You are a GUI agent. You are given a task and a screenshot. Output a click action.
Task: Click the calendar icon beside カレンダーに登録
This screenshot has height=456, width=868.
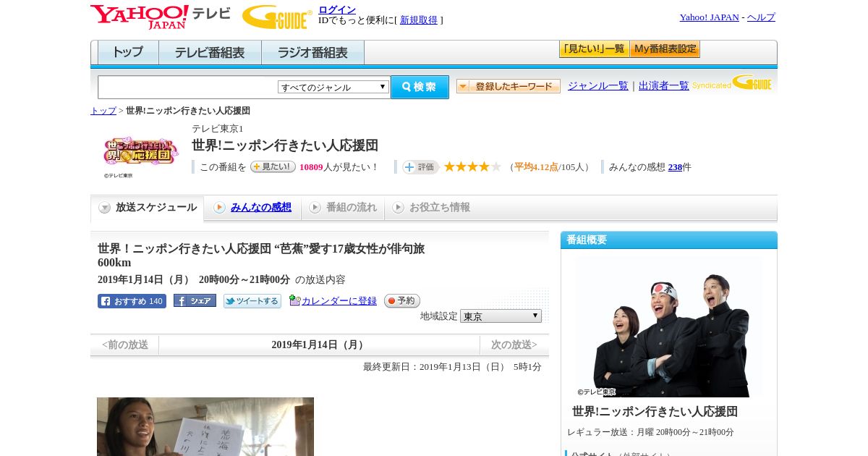click(x=294, y=300)
